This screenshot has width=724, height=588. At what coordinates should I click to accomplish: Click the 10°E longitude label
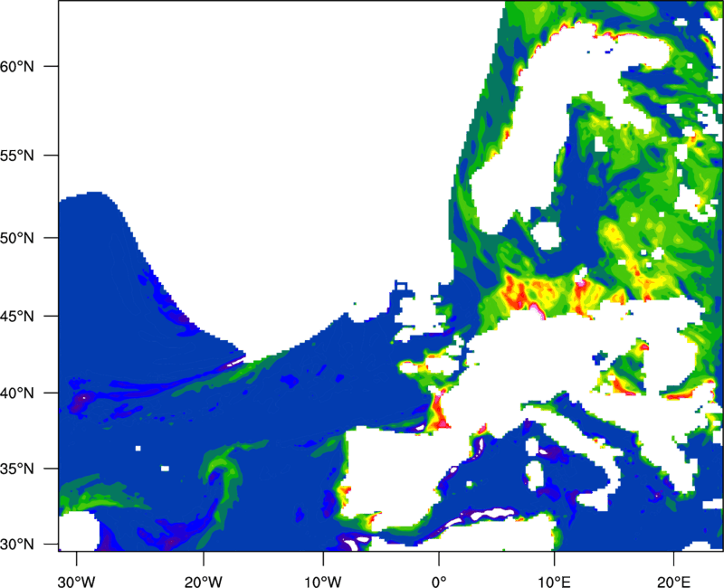tap(554, 582)
